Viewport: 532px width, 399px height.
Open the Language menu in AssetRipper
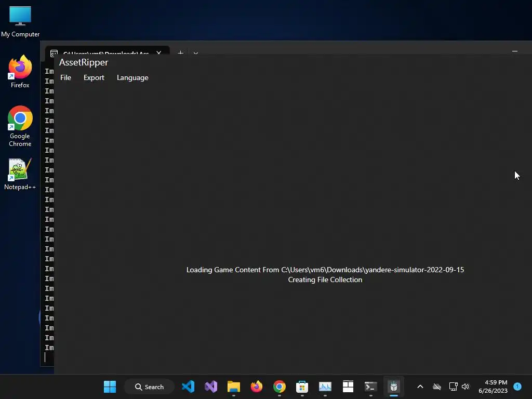tap(132, 78)
